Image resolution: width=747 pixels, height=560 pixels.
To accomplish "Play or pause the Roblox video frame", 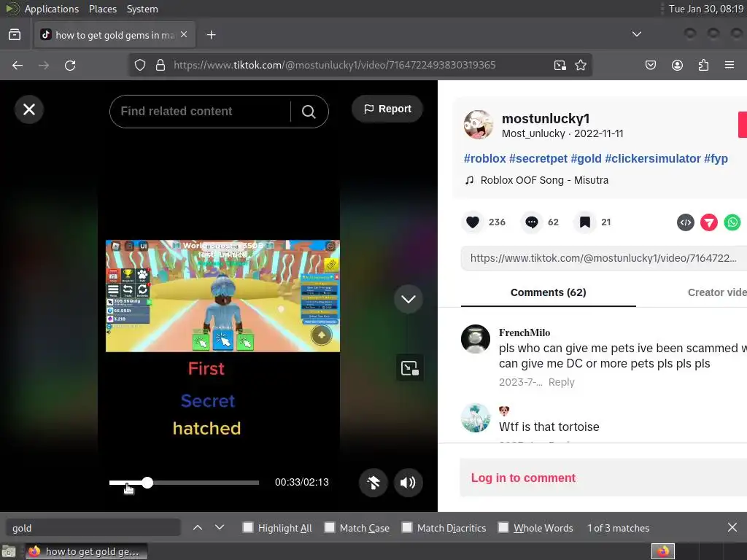I will tap(222, 296).
